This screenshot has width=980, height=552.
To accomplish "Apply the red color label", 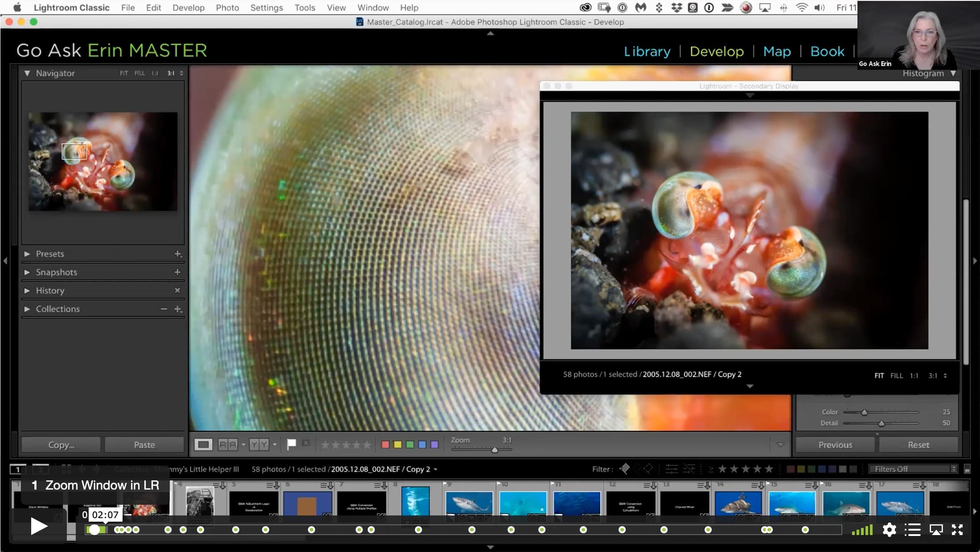I will pos(385,445).
